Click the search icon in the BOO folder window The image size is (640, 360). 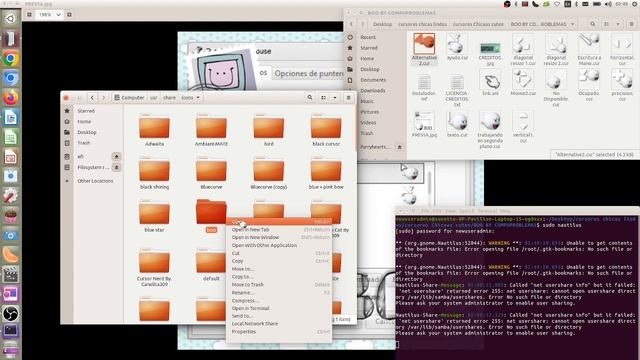[x=593, y=24]
